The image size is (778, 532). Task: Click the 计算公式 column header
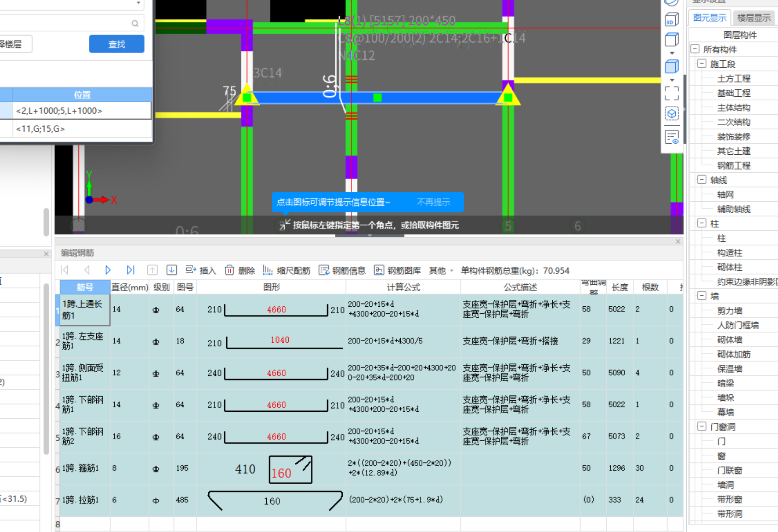click(x=403, y=287)
